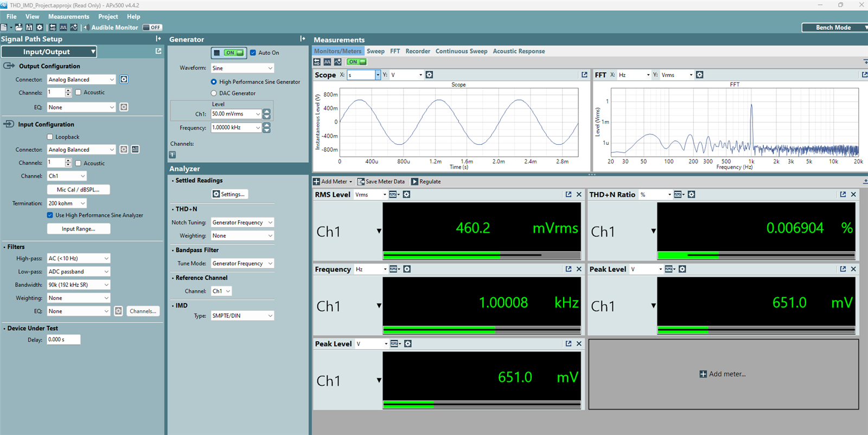The width and height of the screenshot is (868, 435).
Task: Toggle the Monitors/Meters ON switch
Action: click(356, 62)
